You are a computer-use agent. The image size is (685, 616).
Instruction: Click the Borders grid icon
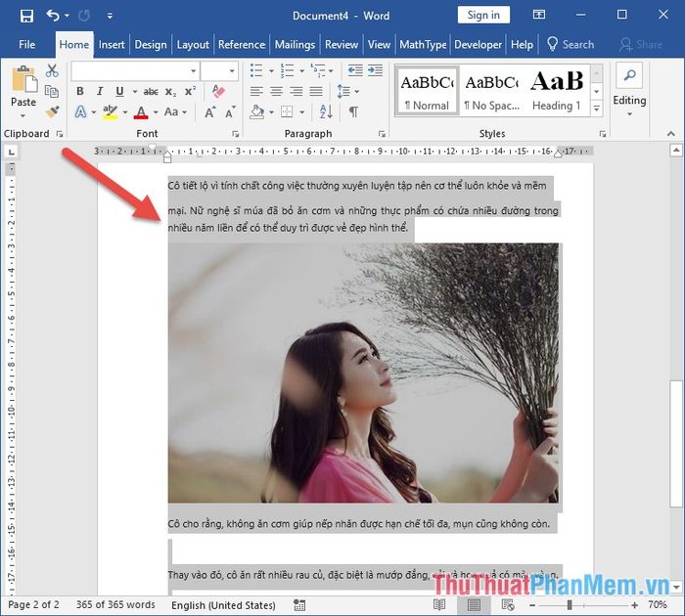(x=287, y=112)
